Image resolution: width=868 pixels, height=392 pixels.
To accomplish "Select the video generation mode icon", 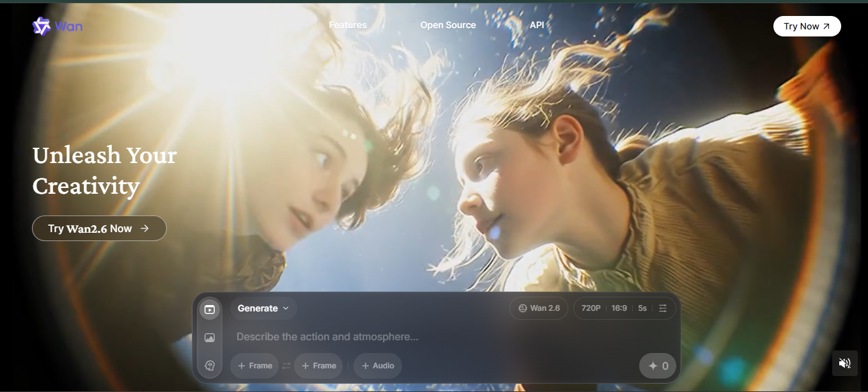I will tap(210, 310).
